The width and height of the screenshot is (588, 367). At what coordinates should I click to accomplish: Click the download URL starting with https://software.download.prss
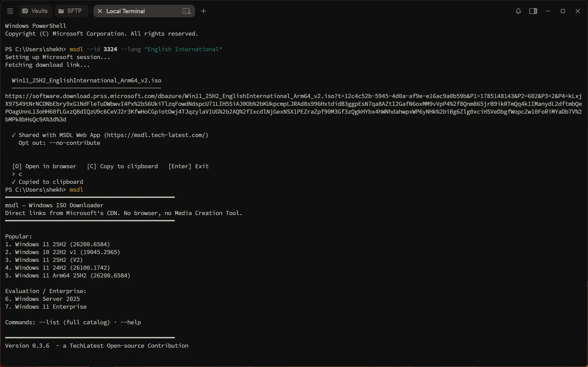293,108
